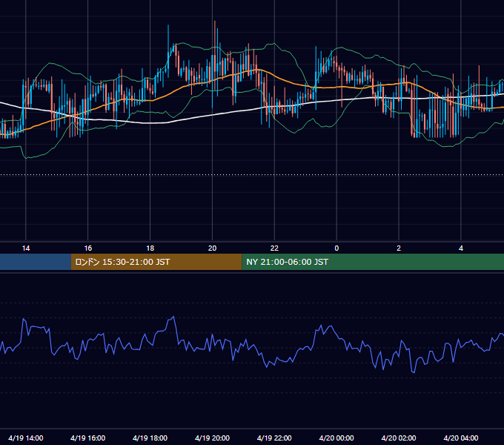504x445 pixels.
Task: Click the blue session bar before ロンドン
Action: (36, 262)
